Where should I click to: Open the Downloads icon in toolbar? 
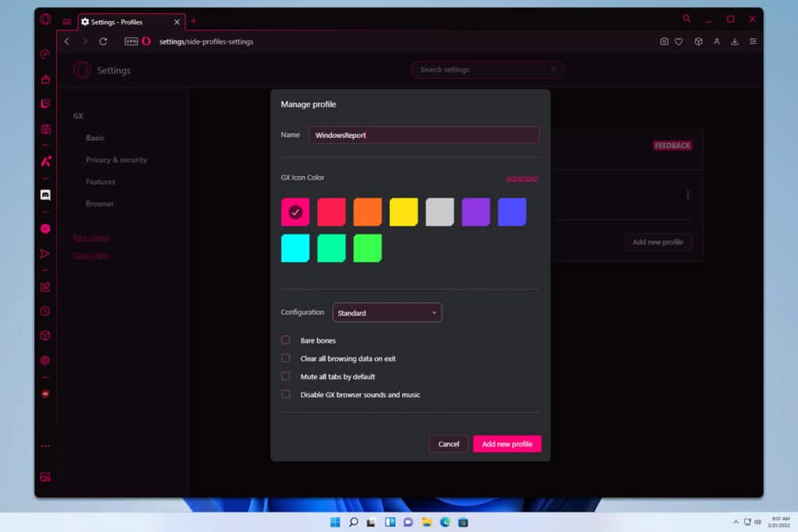[735, 42]
